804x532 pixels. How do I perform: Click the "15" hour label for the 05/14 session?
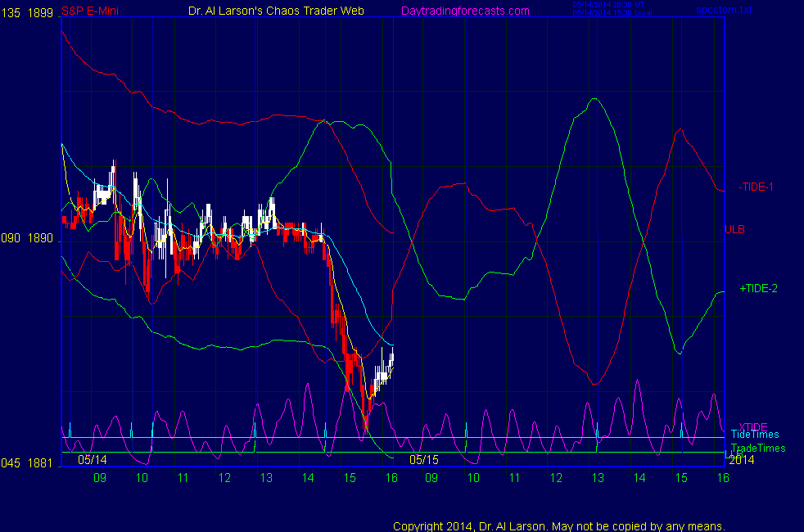coord(350,478)
